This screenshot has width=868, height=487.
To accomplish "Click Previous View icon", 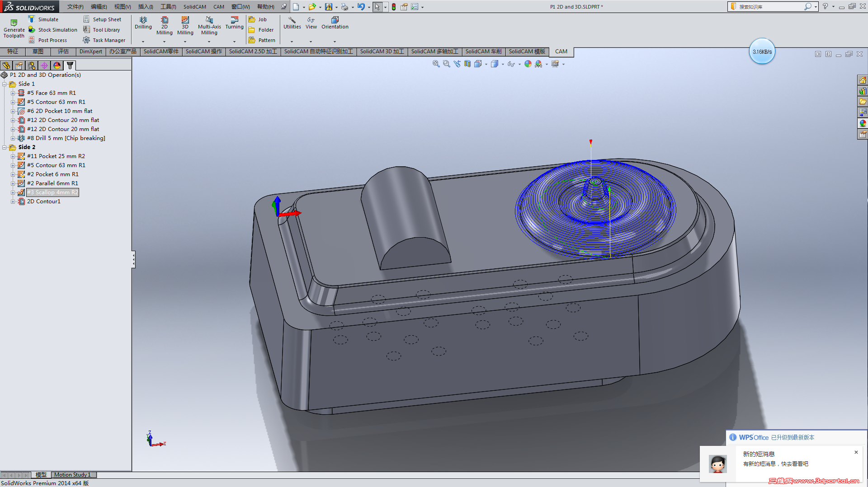I will click(x=457, y=64).
